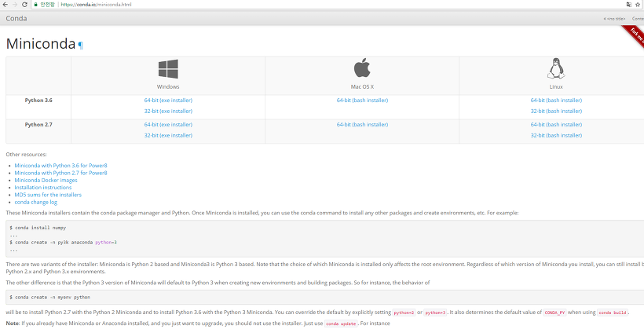Open Miniconda with Python 3.6 for Power8
Viewport: 644px width, 329px height.
click(60, 166)
